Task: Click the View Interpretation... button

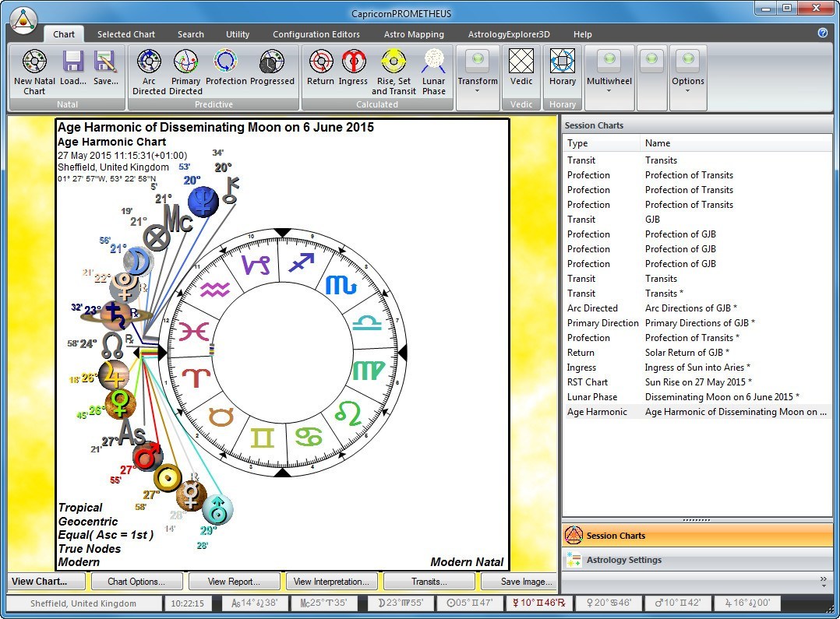Action: [x=332, y=581]
